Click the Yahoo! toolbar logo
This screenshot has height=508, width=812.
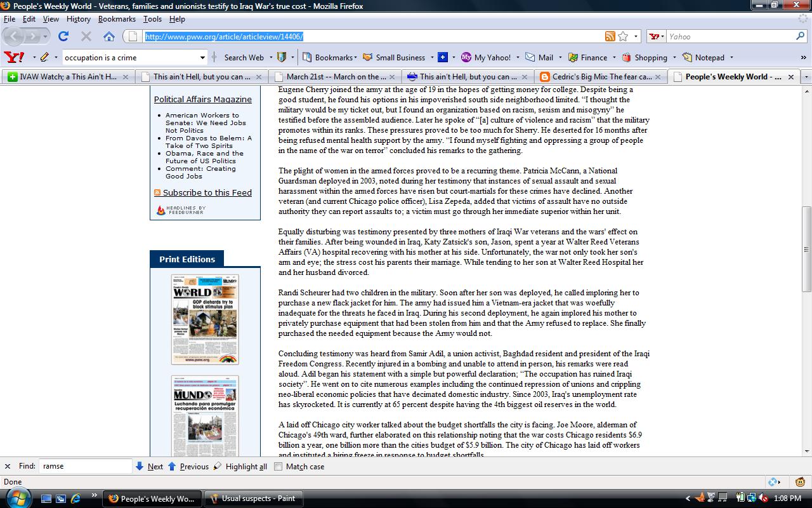(14, 57)
